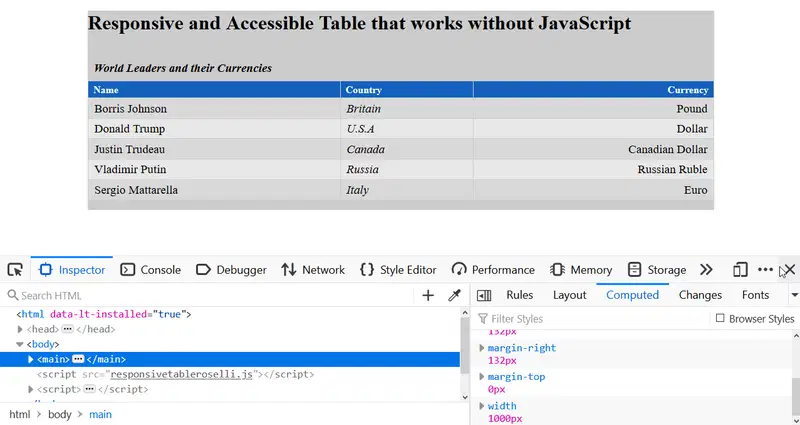Image resolution: width=800 pixels, height=425 pixels.
Task: Activate the element picker tool
Action: coord(15,269)
